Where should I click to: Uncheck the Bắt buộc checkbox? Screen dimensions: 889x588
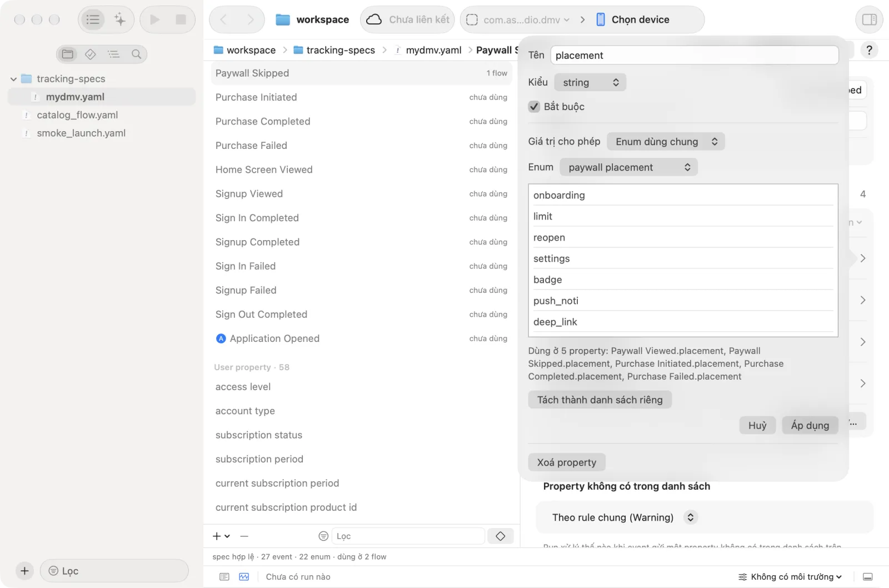[534, 107]
